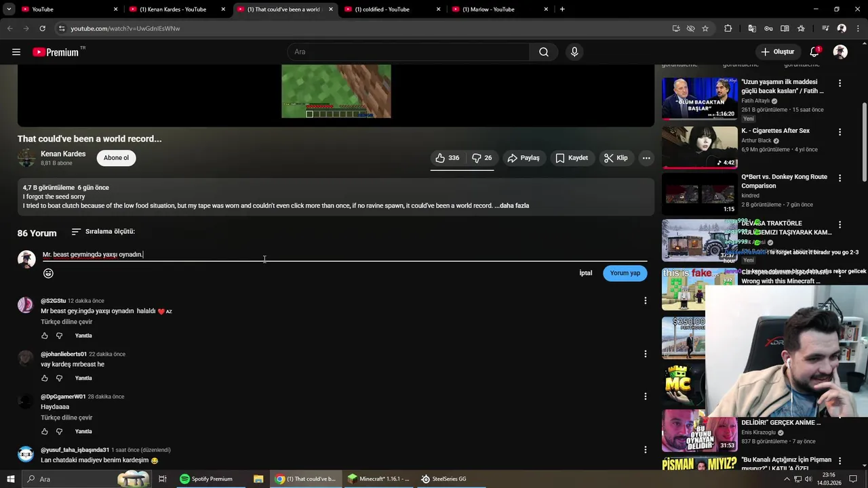Open the emoji picker smiley
Image resolution: width=868 pixels, height=488 pixels.
coord(48,273)
